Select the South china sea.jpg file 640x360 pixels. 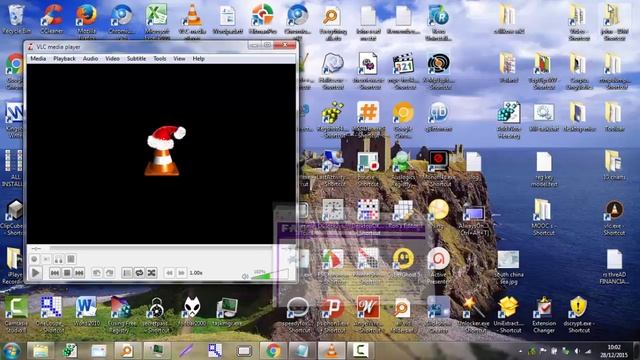pos(508,266)
